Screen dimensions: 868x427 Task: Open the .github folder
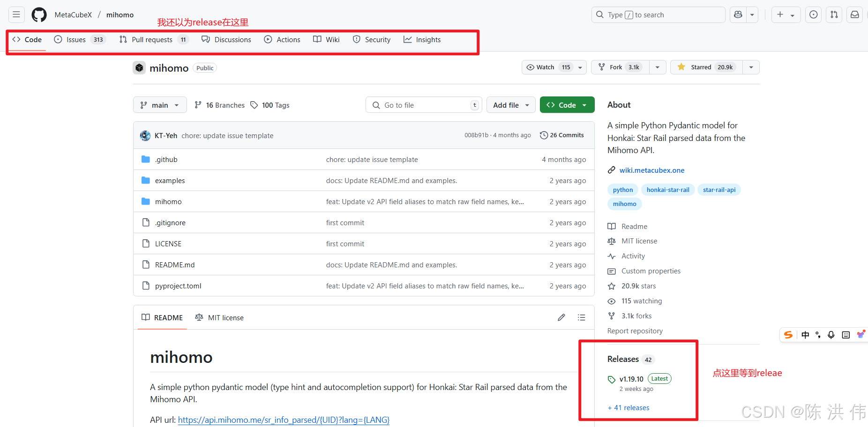click(166, 160)
